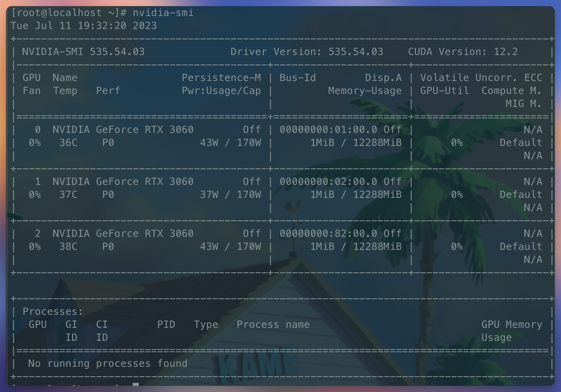Click the 'Volatile Uncorr. ECC' header

(x=481, y=78)
